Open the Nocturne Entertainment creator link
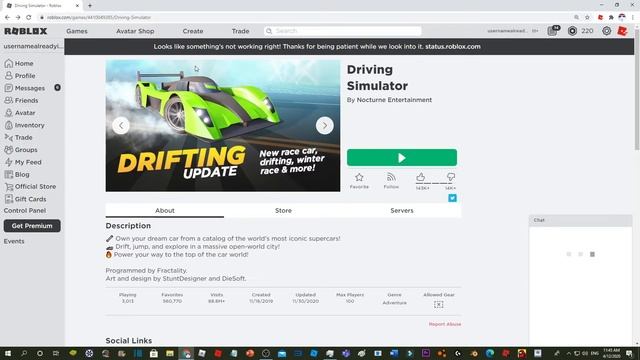Screen dimensions: 640x360 [394, 100]
